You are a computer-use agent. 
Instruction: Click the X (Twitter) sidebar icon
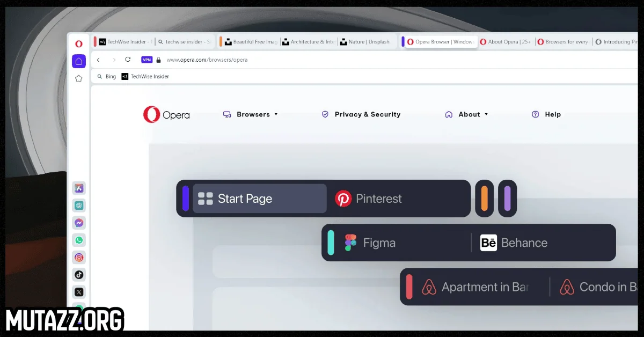79,292
